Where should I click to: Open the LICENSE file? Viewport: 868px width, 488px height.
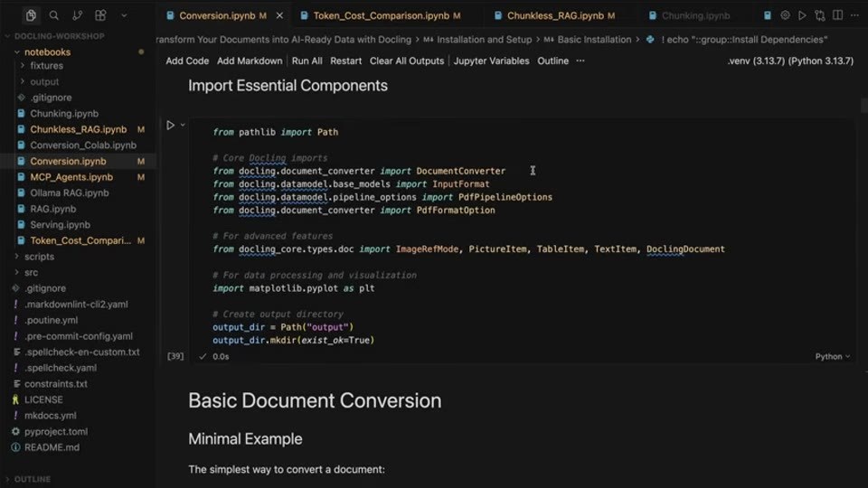(x=43, y=399)
